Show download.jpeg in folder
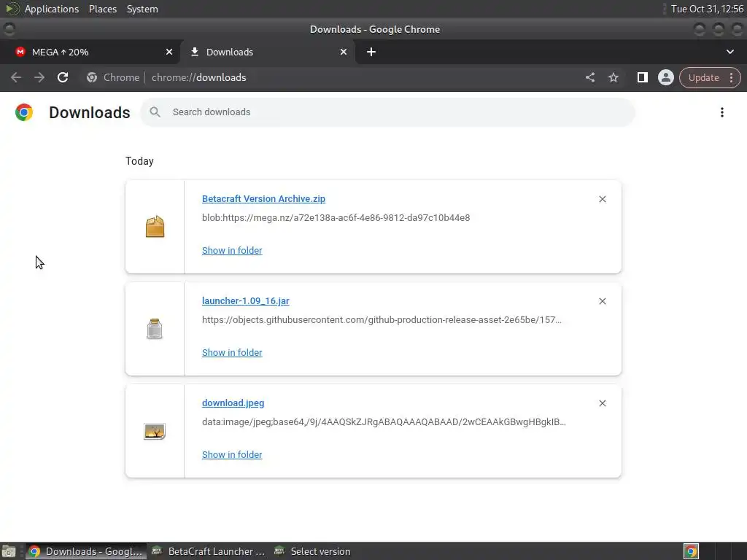747x560 pixels. tap(232, 454)
